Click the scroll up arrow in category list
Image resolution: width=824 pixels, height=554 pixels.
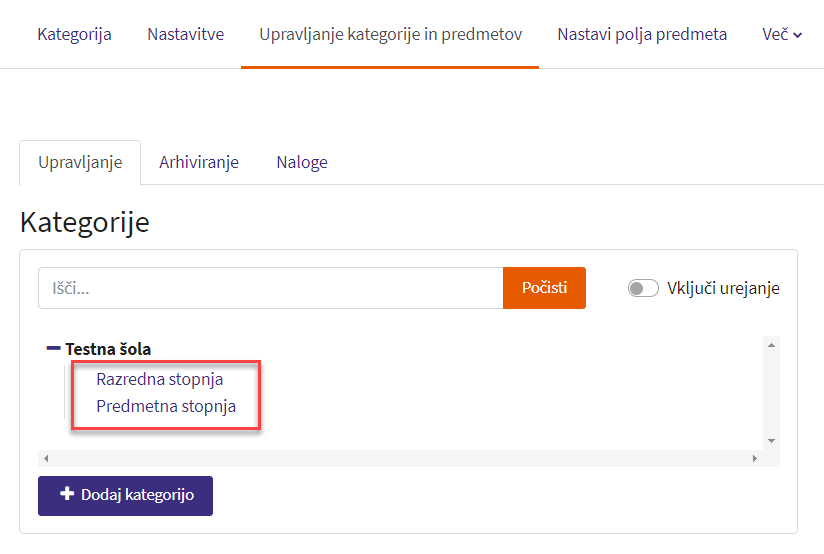(771, 345)
